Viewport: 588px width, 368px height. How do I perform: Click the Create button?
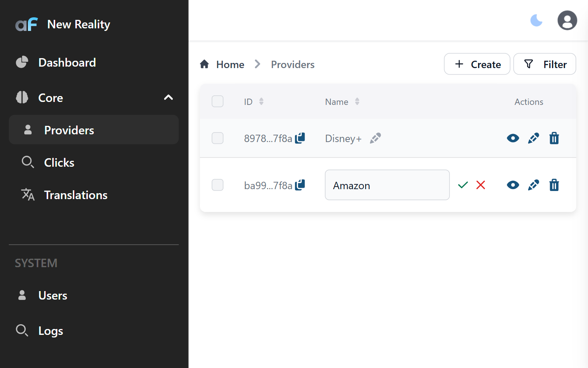coord(477,64)
